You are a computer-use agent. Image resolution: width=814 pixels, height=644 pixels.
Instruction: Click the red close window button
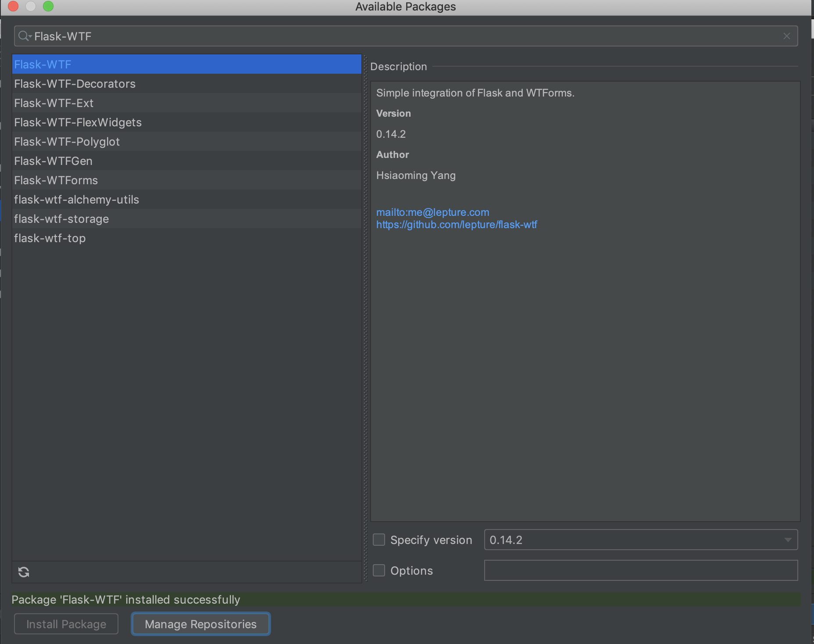[13, 6]
